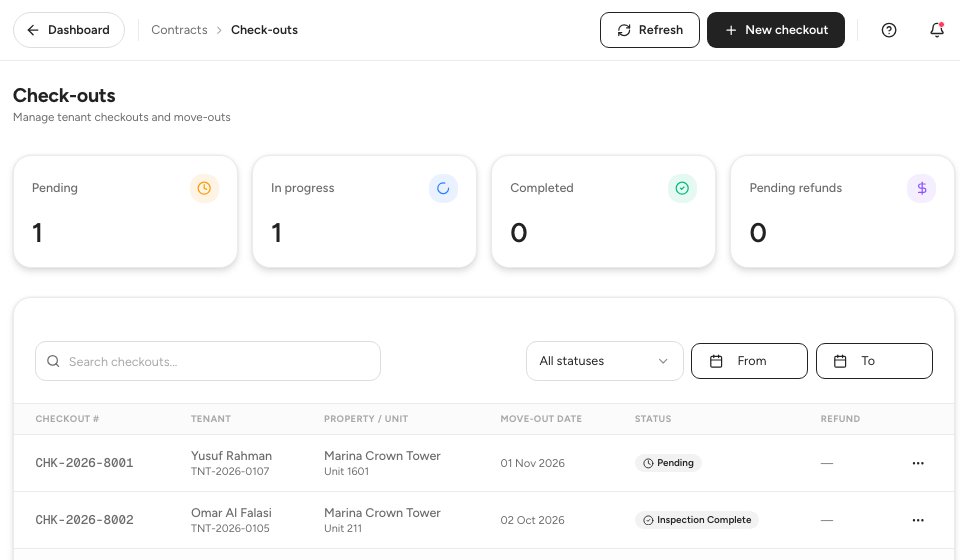Click the Pending refunds dollar icon
The image size is (960, 560).
[921, 189]
